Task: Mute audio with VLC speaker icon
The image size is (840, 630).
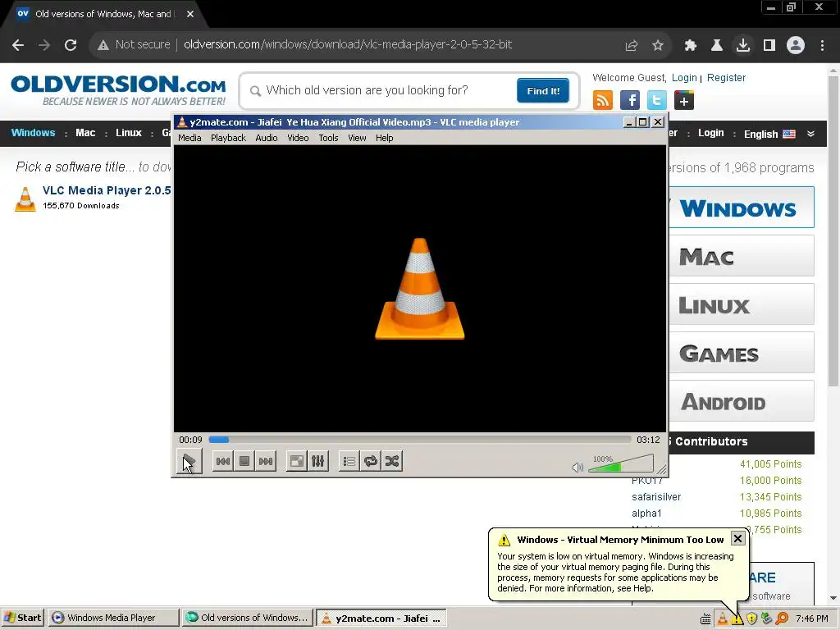Action: point(577,467)
